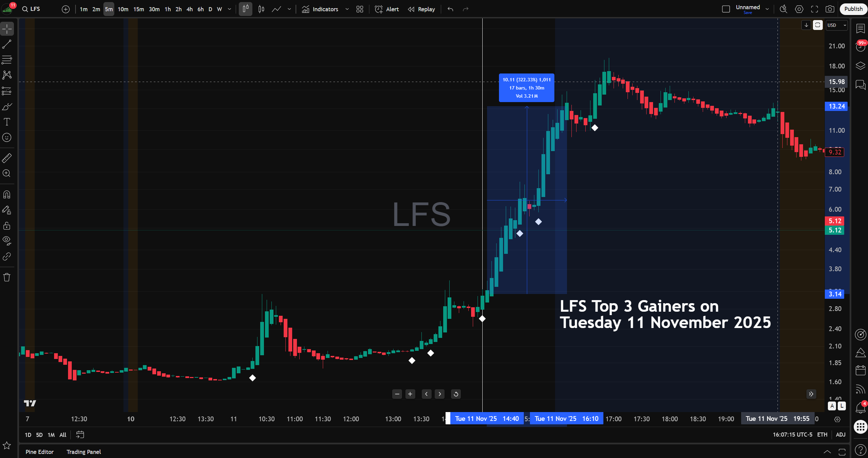Select the 5D date range at the bottom
868x458 pixels.
click(39, 435)
